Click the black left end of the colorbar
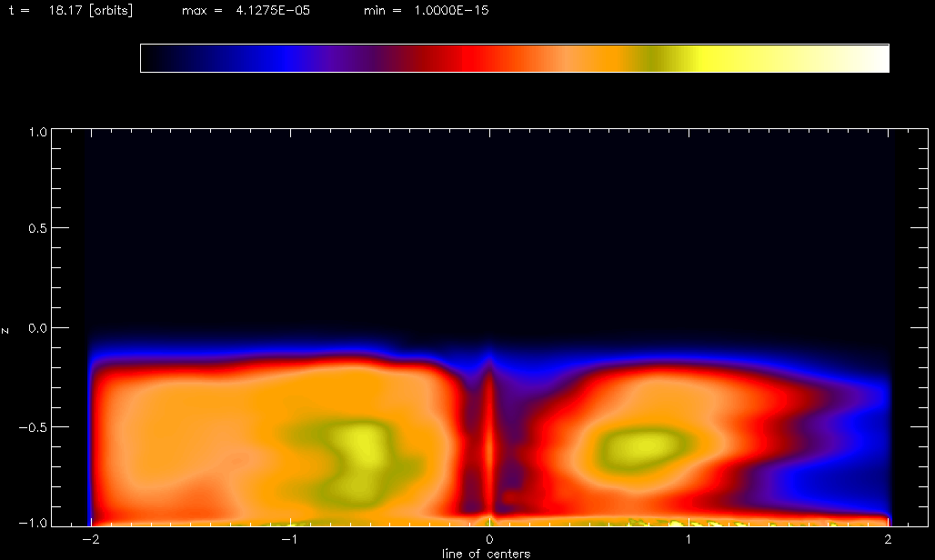 [153, 58]
